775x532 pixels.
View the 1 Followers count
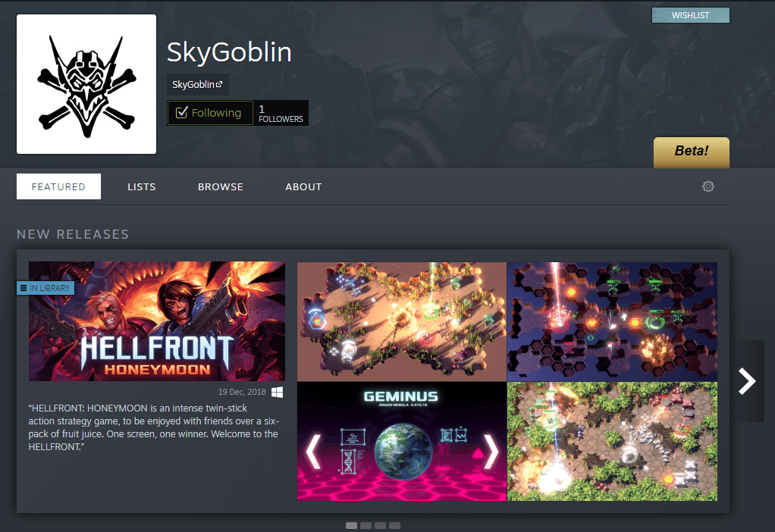click(281, 113)
